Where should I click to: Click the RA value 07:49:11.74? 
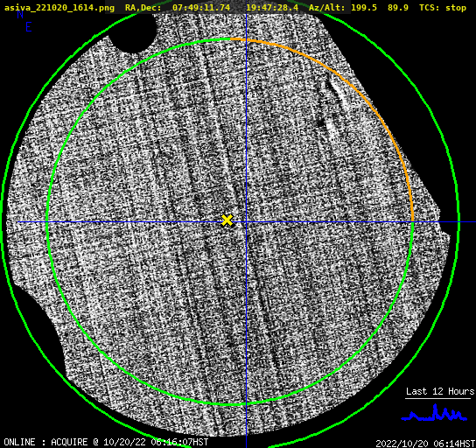coord(201,7)
